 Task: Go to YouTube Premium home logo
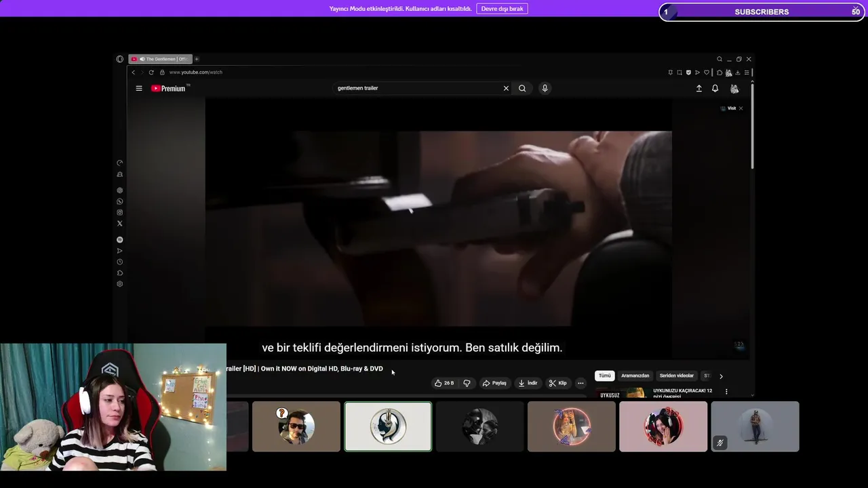pyautogui.click(x=169, y=88)
